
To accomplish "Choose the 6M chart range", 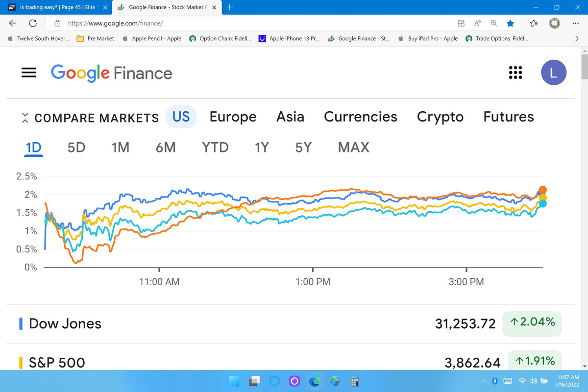I will pos(166,147).
